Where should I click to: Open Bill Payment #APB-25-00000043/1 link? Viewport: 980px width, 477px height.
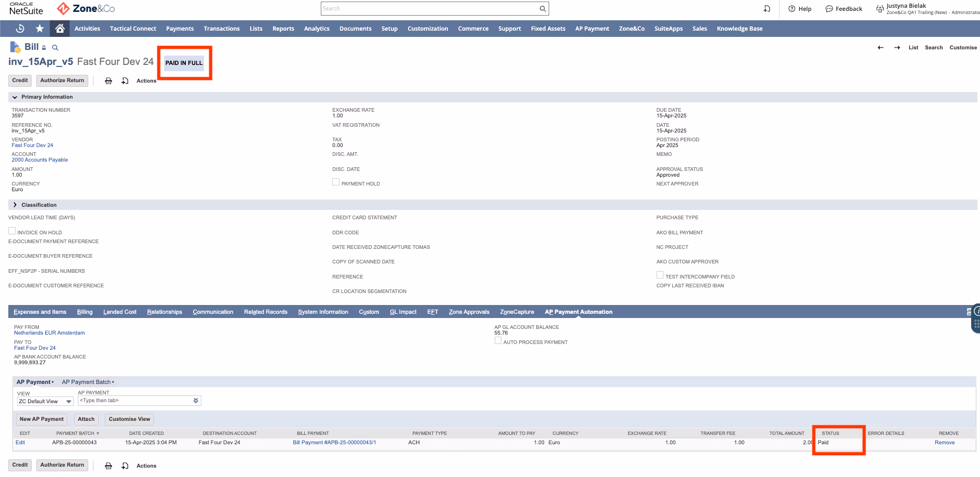(335, 442)
